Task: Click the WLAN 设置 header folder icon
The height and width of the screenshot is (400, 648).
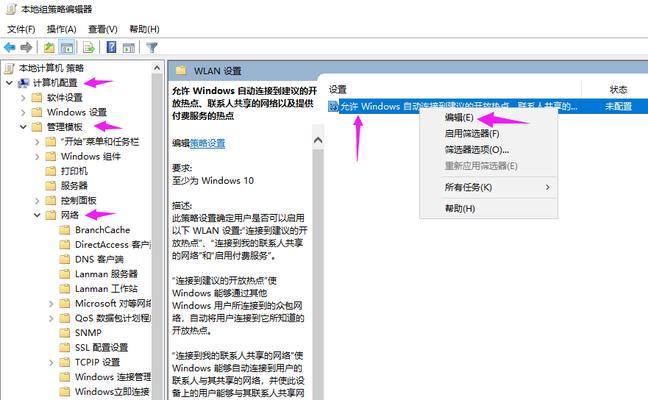Action: coord(181,70)
